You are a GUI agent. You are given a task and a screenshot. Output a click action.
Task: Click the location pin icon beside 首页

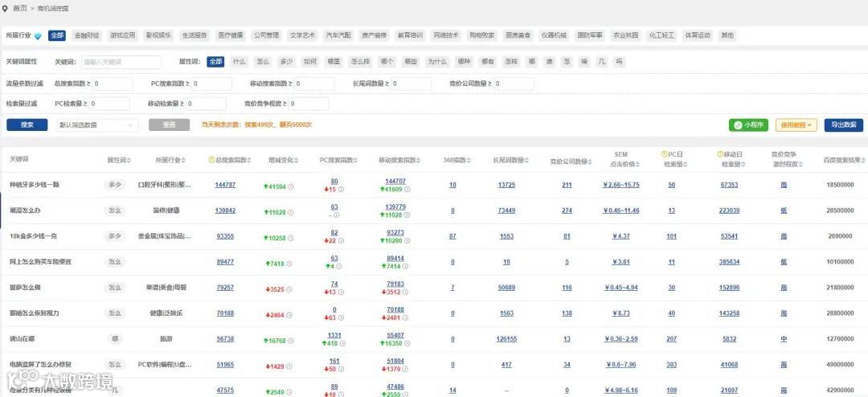tap(6, 9)
